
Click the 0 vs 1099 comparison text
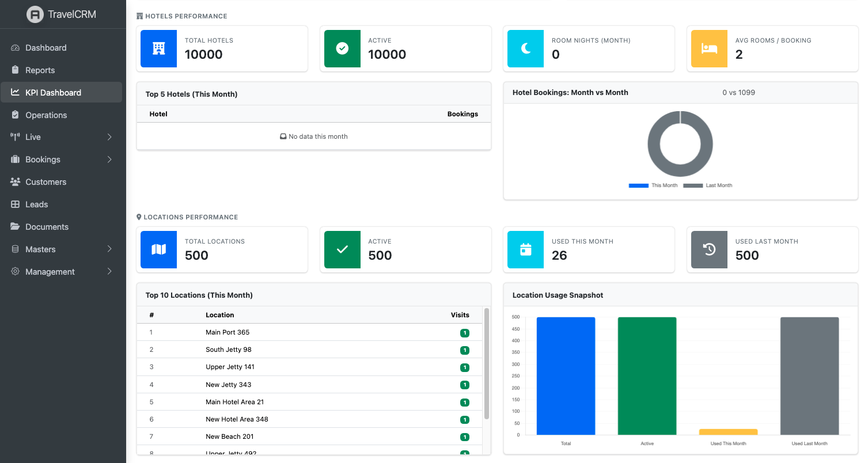pos(738,92)
